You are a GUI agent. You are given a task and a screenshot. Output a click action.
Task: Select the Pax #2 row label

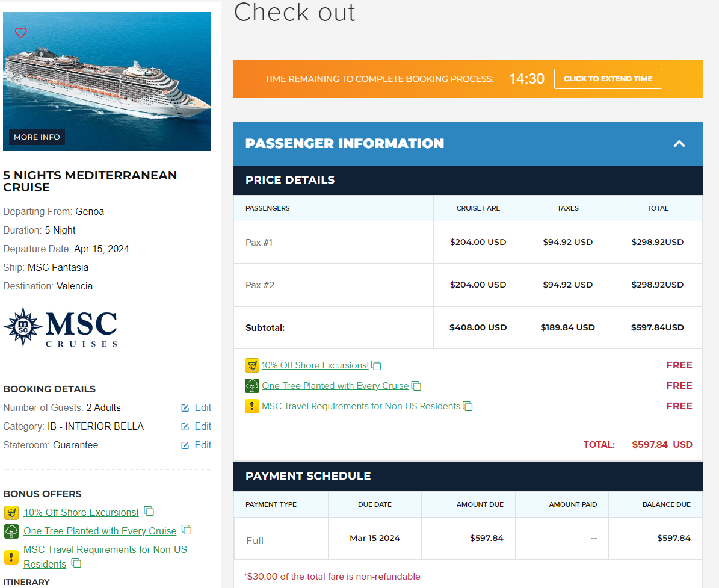[260, 285]
